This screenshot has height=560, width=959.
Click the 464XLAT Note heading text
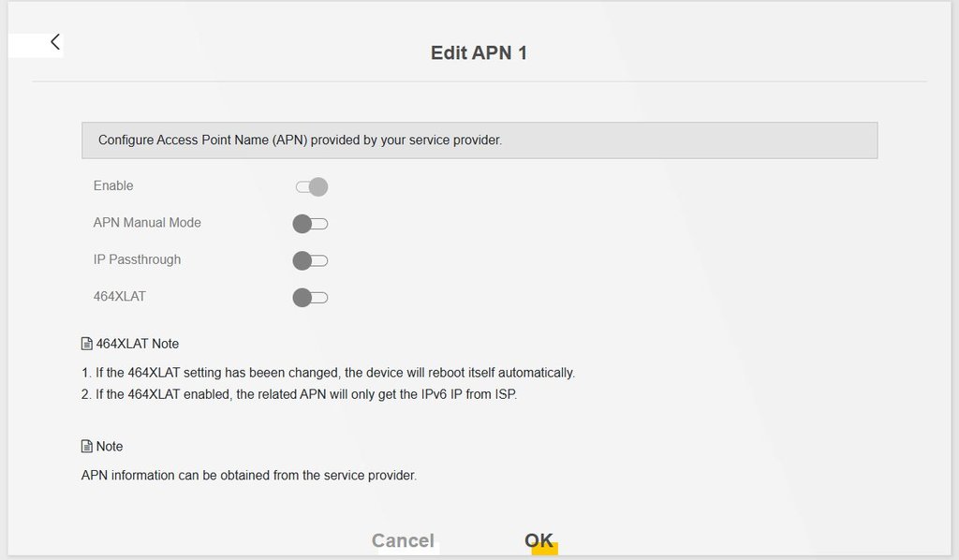(x=138, y=344)
